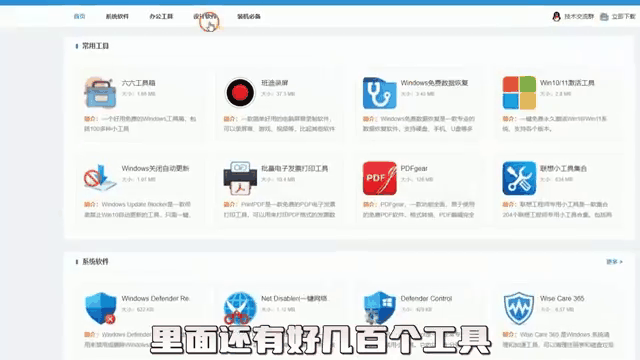Open the Defender Control shield icon
This screenshot has height=360, width=640.
coord(380,308)
